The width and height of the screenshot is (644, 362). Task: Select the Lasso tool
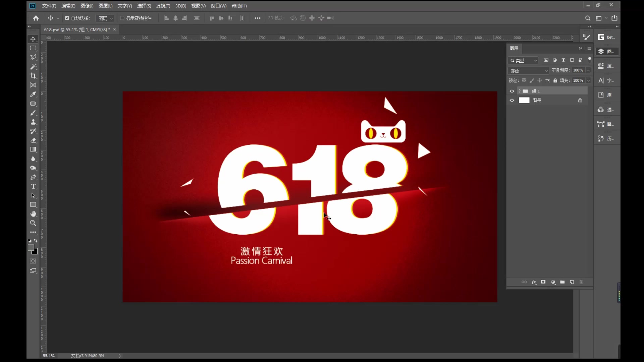click(x=33, y=57)
